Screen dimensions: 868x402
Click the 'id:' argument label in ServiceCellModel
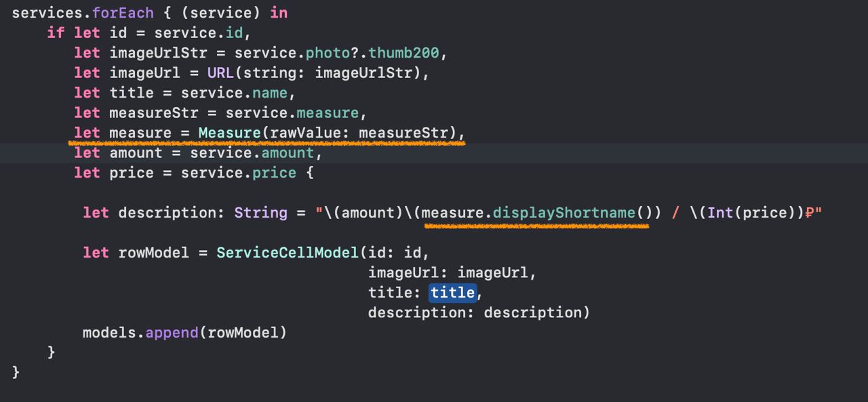coord(382,253)
